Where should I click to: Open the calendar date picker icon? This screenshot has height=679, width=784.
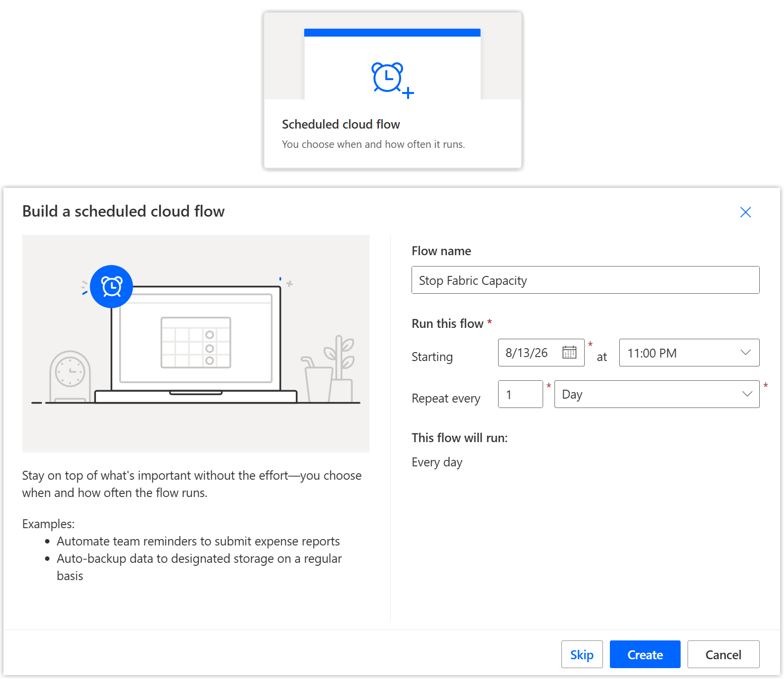569,353
